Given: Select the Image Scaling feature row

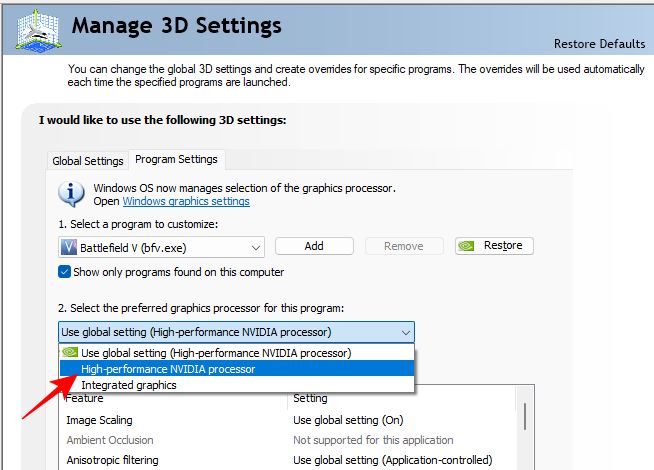Looking at the screenshot, I should 99,421.
